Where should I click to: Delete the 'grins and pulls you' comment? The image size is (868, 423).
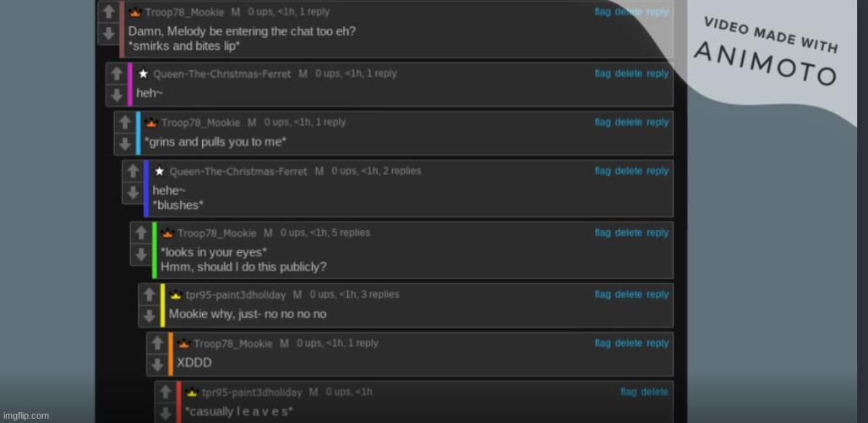[x=628, y=123]
